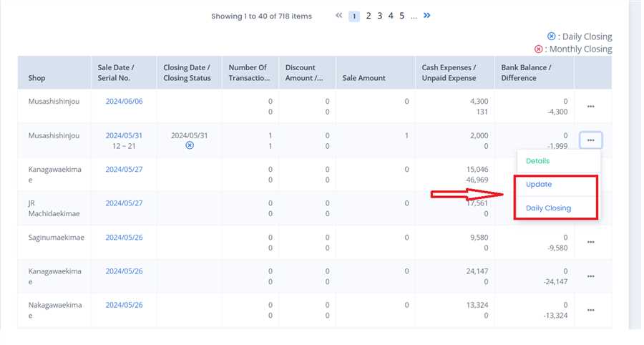The height and width of the screenshot is (345, 644).
Task: Click the daily closing status icon for 2024/05/31
Action: tap(190, 145)
